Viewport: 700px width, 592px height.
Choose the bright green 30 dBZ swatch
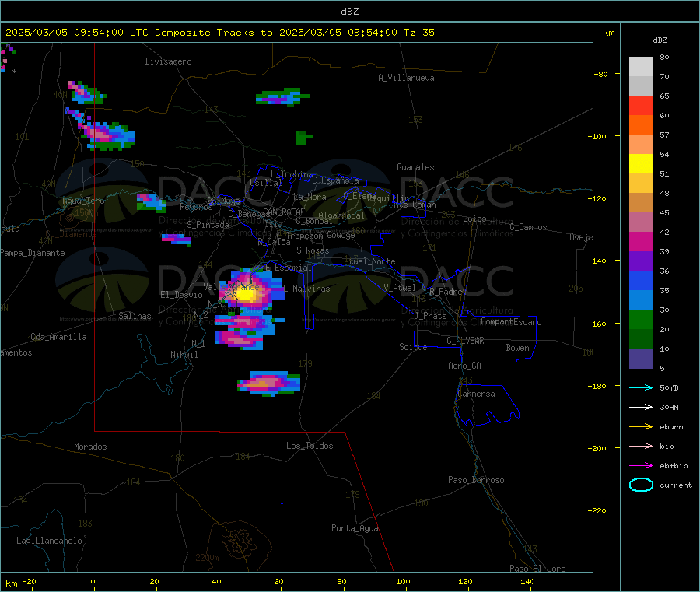coord(641,319)
